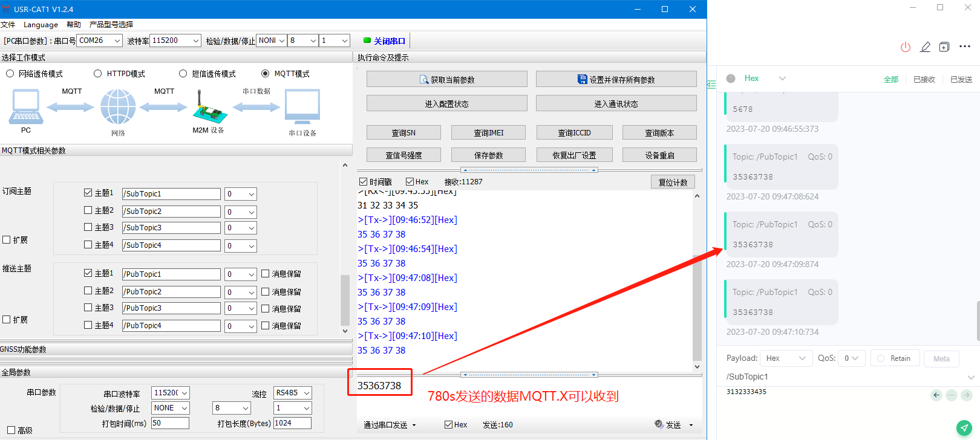Click the pencil edit connection icon
The height and width of the screenshot is (440, 980).
click(925, 47)
